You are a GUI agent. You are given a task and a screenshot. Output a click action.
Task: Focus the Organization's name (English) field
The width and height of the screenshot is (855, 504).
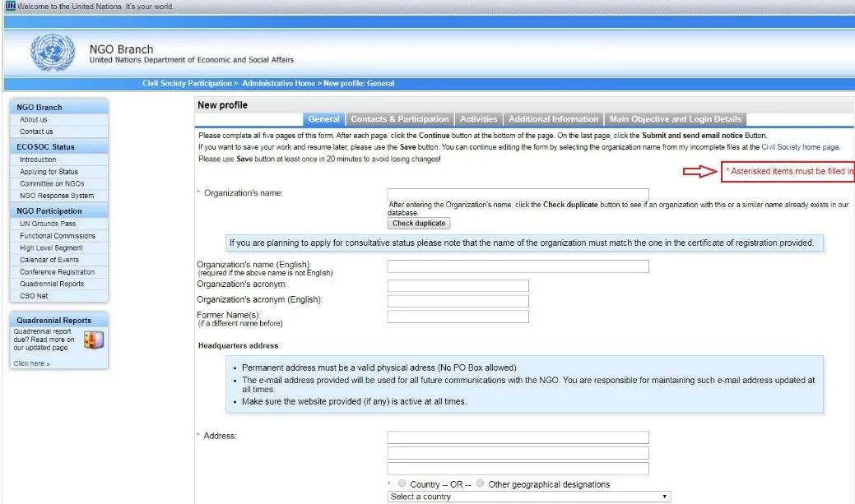click(x=518, y=266)
